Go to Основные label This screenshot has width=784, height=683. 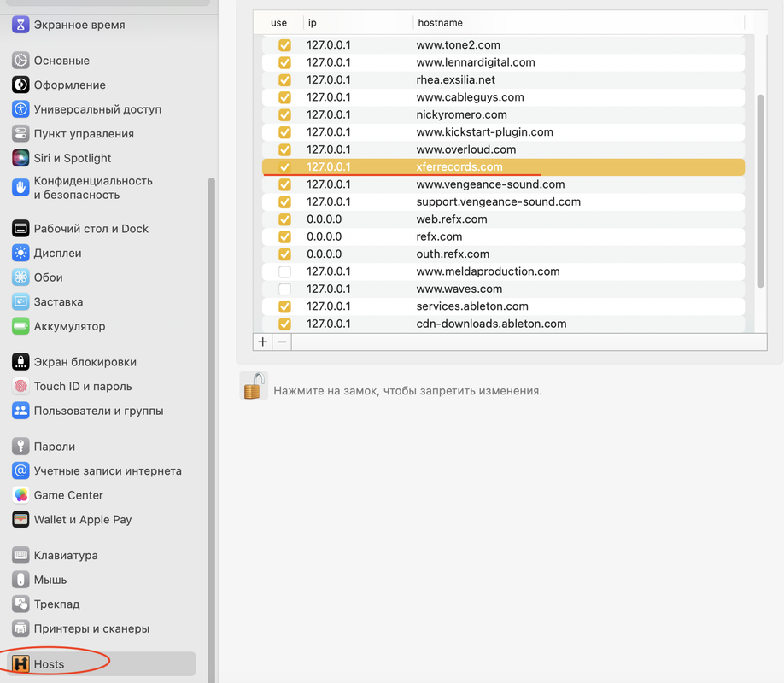[x=62, y=61]
